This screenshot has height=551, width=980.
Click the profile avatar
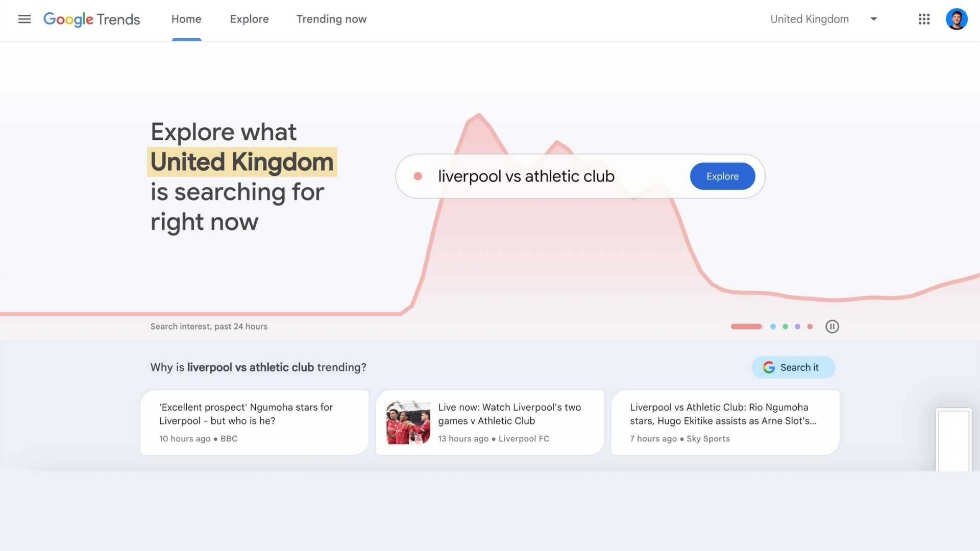957,19
